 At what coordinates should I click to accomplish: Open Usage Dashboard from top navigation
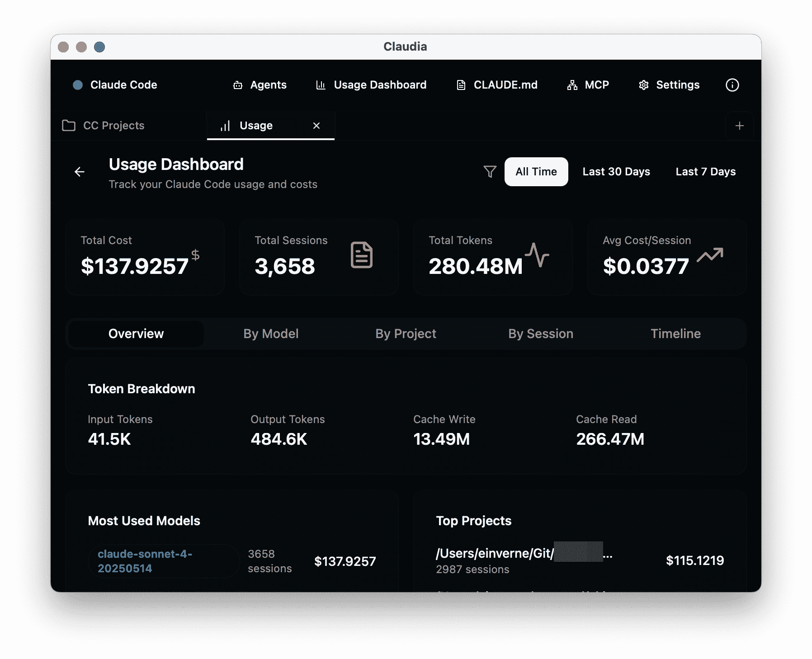(x=371, y=85)
